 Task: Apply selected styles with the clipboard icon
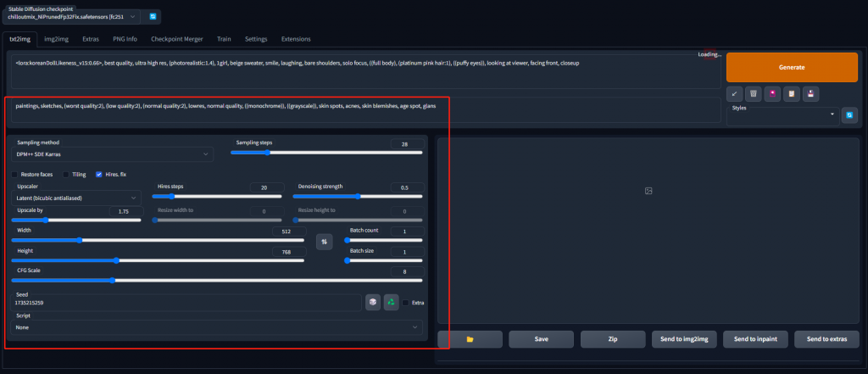point(792,93)
